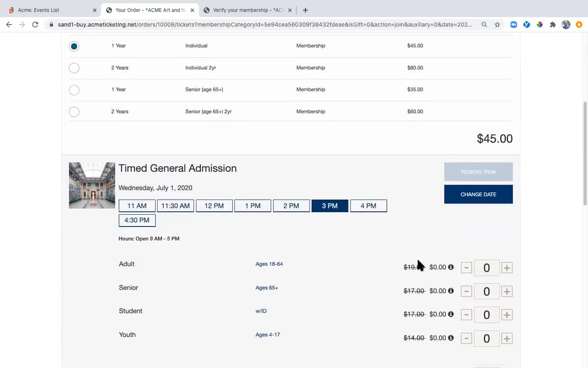588x368 pixels.
Task: Open the zoom magnifier icon in address bar
Action: coord(484,25)
